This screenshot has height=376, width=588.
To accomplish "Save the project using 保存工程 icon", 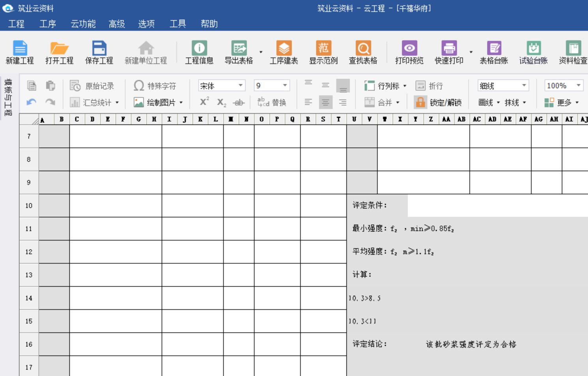I will click(x=99, y=48).
